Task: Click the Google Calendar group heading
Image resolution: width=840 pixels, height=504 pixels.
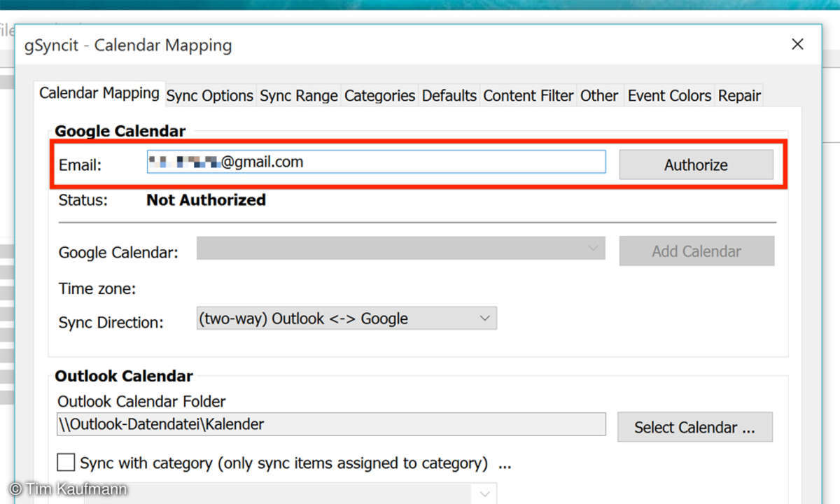Action: (x=120, y=131)
